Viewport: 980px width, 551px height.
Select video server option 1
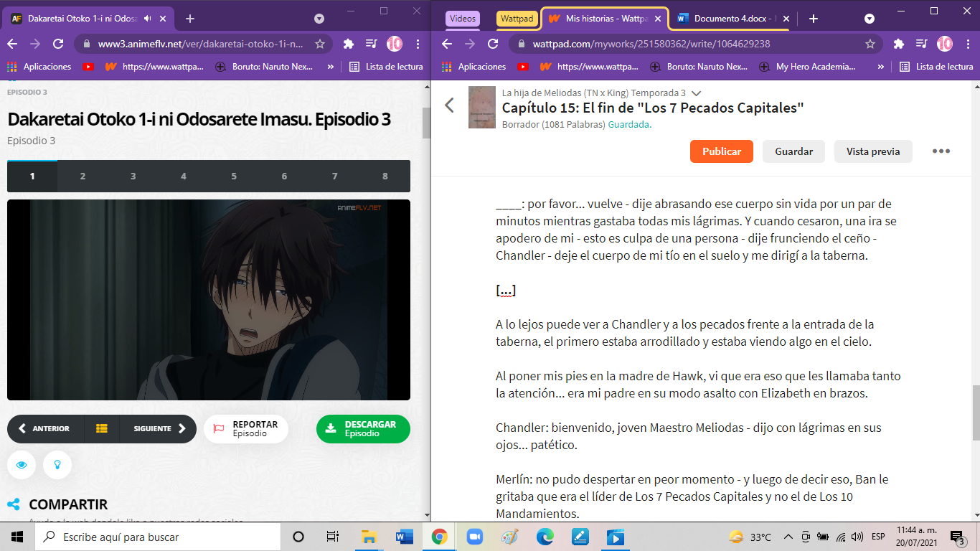pos(32,176)
